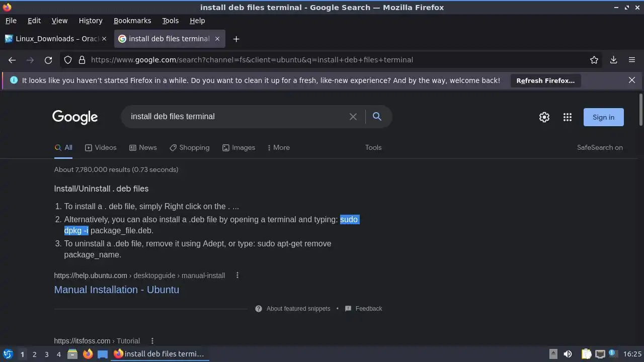Click the Feedback flag icon

click(348, 309)
